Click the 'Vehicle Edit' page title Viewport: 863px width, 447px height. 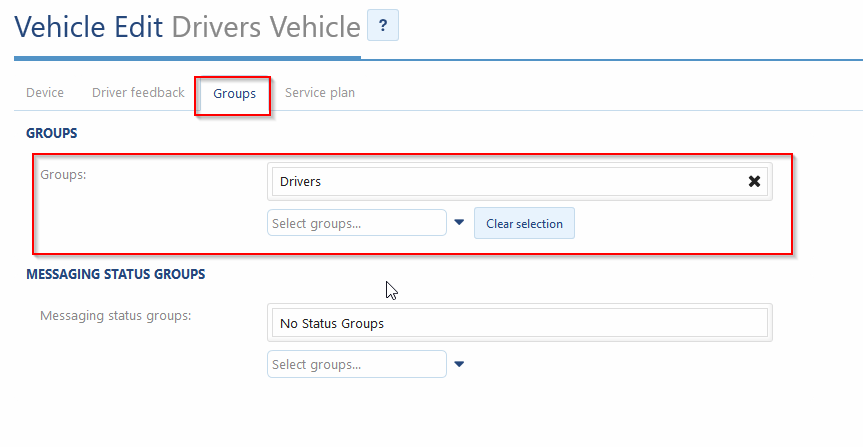click(x=88, y=26)
